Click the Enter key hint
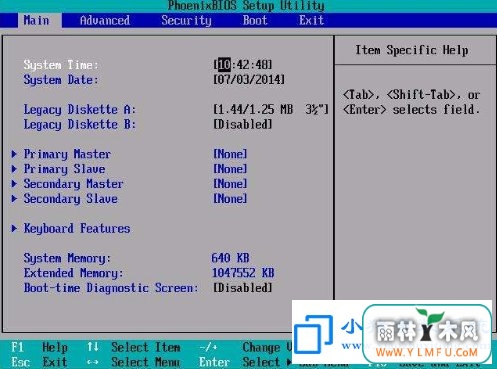The image size is (497, 369). (215, 362)
